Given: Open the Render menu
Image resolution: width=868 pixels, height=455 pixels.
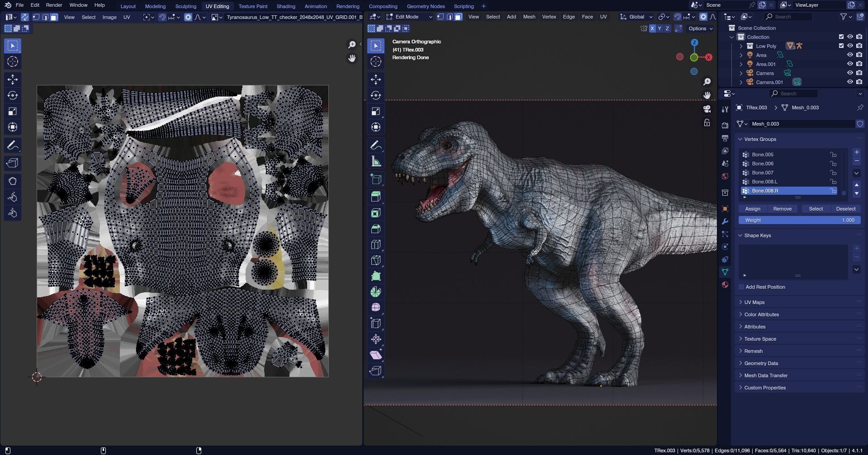Looking at the screenshot, I should [x=54, y=5].
